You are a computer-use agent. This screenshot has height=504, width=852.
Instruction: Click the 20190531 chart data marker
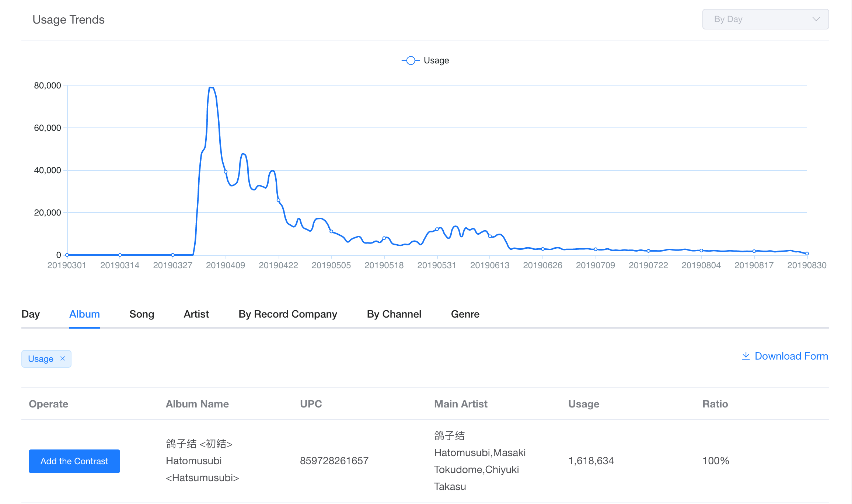[x=437, y=229]
